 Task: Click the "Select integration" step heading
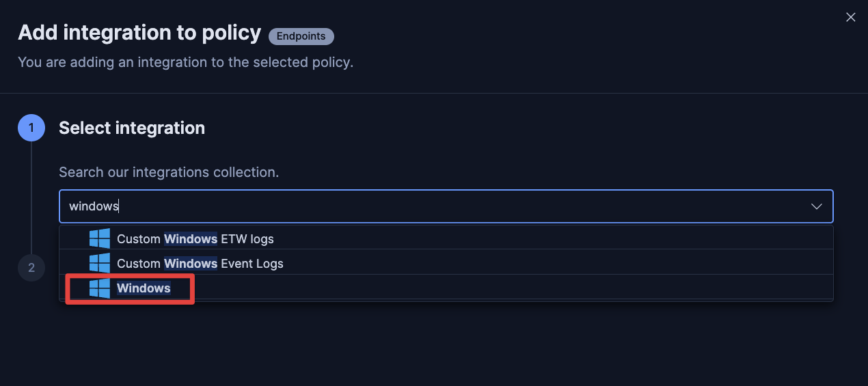[132, 128]
